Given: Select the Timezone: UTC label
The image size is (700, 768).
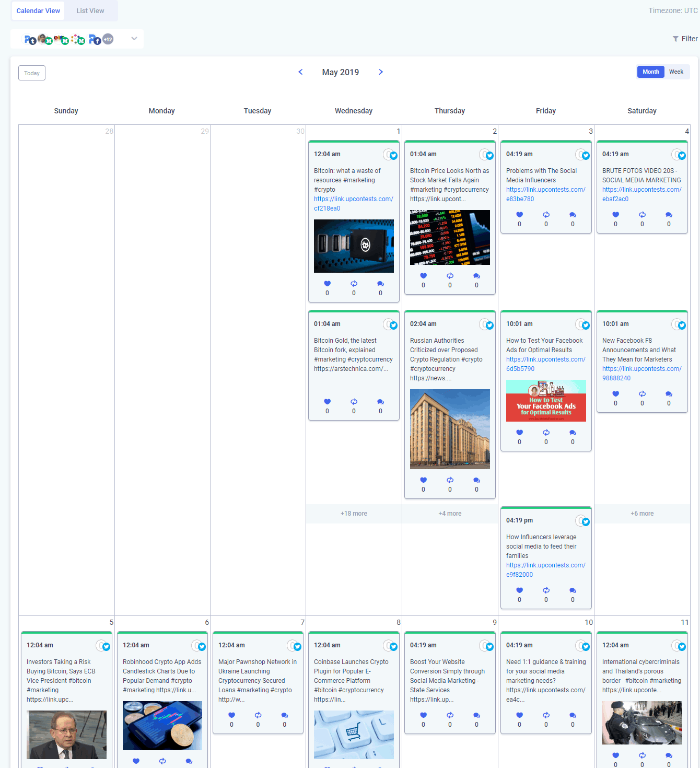Looking at the screenshot, I should 673,10.
